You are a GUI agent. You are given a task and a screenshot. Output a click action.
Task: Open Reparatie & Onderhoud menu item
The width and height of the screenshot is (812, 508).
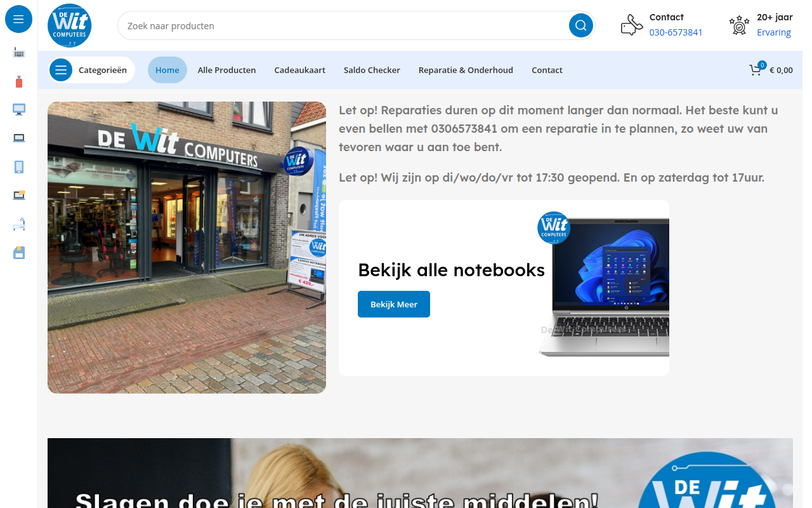466,70
